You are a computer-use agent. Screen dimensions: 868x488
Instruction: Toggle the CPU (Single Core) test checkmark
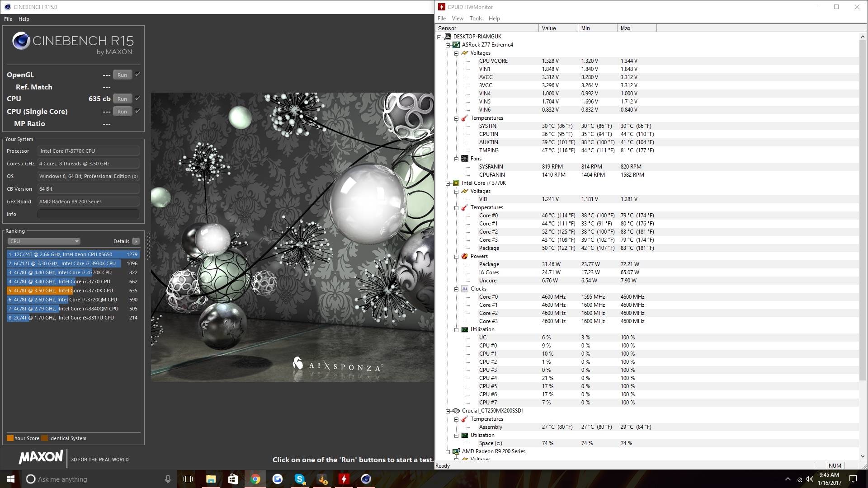[x=137, y=111]
